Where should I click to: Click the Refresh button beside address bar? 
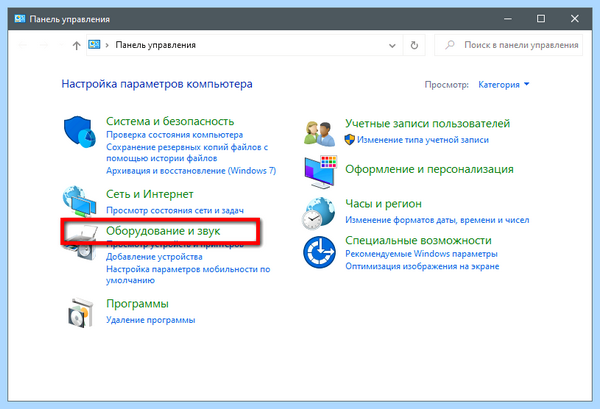pos(414,46)
